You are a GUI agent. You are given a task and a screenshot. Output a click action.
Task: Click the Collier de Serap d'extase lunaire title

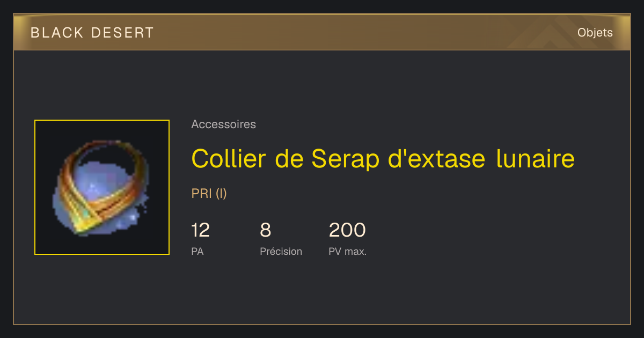(383, 159)
